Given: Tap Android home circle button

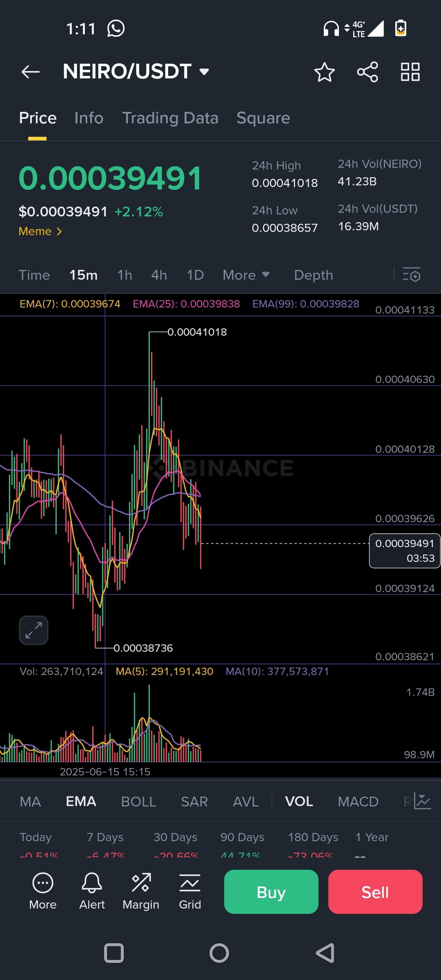Looking at the screenshot, I should click(219, 953).
